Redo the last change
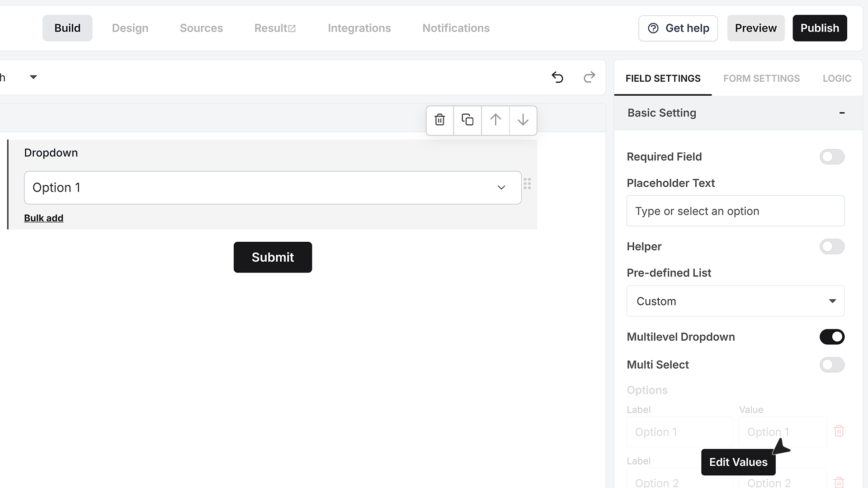Viewport: 868px width, 488px height. 589,77
